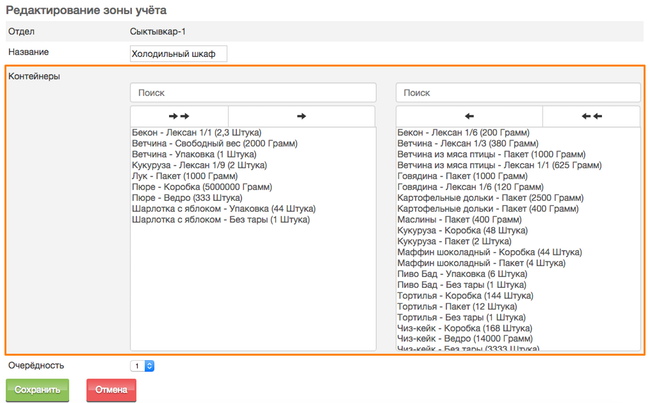Select 'Картофельные дольки - Пакет (400 Грамм)'
The width and height of the screenshot is (650, 403).
[488, 209]
